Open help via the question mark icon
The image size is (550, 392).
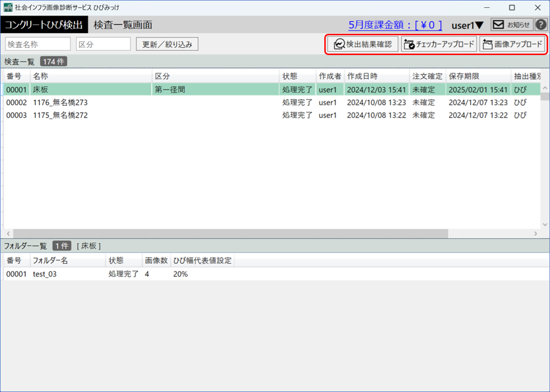[x=541, y=25]
